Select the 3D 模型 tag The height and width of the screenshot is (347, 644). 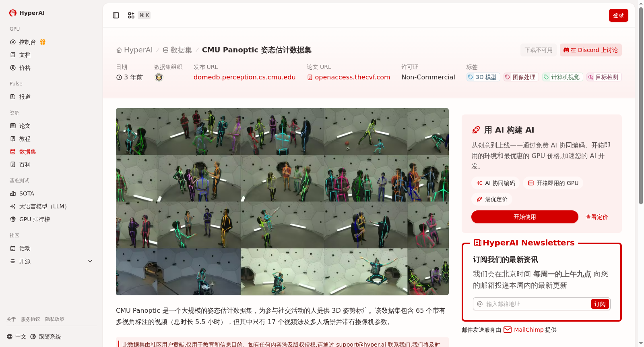click(483, 77)
